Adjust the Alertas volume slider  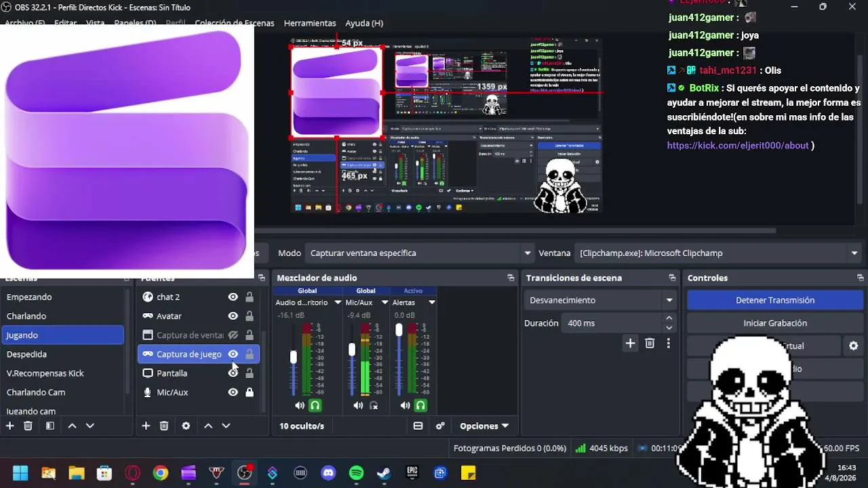click(399, 330)
